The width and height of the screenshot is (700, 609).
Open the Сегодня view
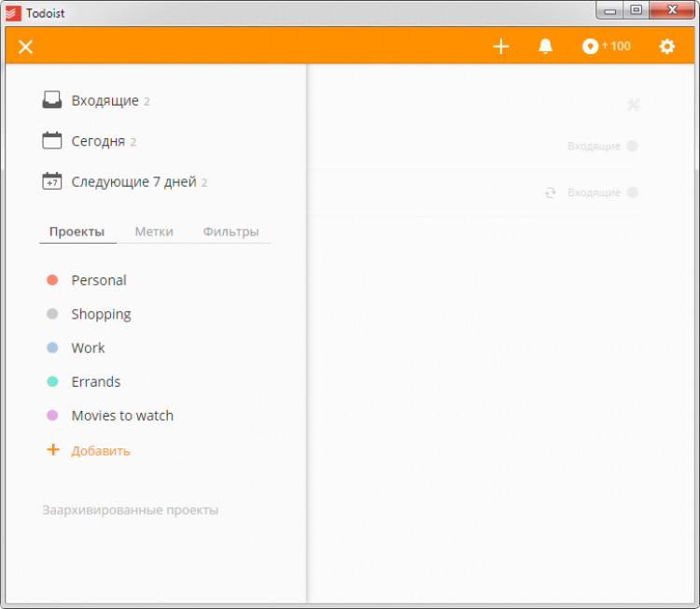(x=98, y=141)
